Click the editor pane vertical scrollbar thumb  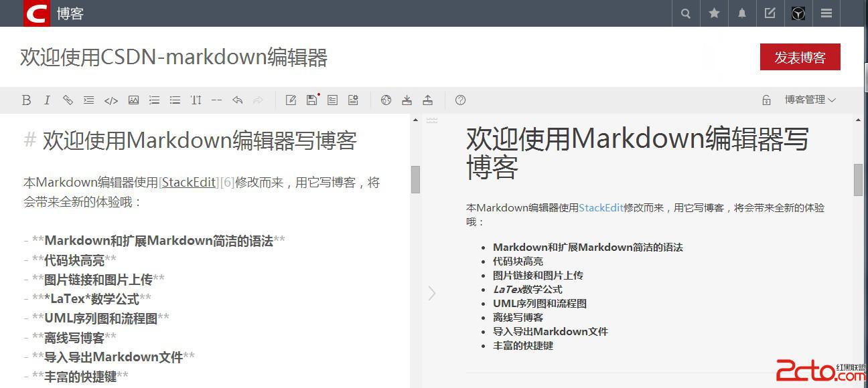(415, 179)
